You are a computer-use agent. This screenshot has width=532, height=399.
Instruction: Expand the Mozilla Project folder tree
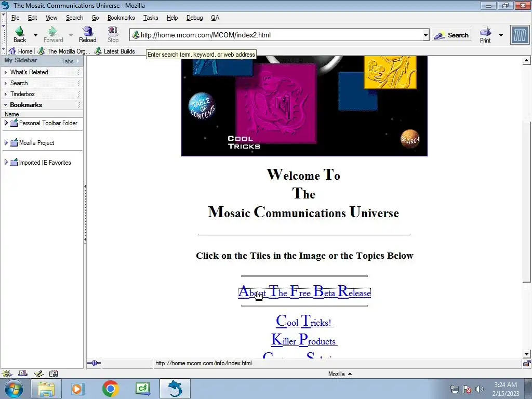coord(6,142)
